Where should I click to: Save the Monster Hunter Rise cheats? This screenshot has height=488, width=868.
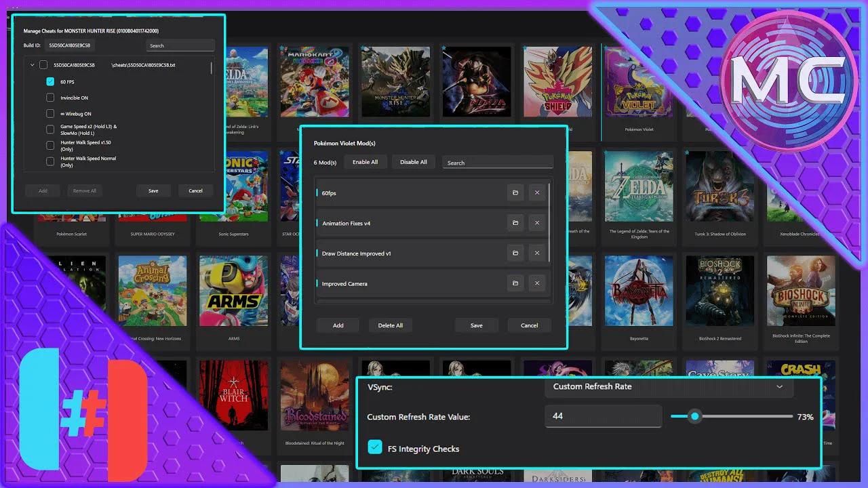point(153,190)
